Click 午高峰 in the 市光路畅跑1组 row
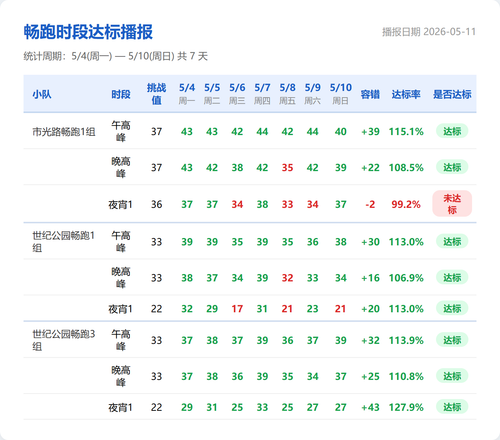This screenshot has height=440, width=500. [x=121, y=131]
